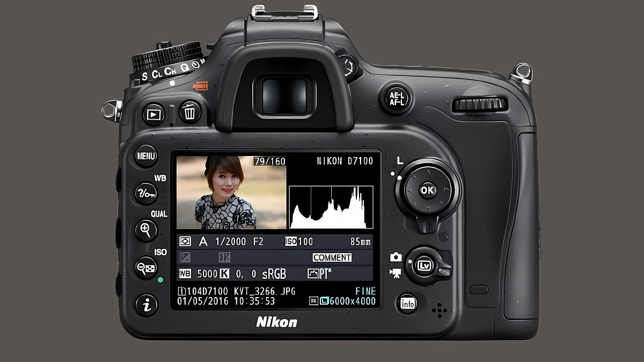Image resolution: width=644 pixels, height=362 pixels.
Task: Click up arrow on the multi selector
Action: tap(428, 172)
